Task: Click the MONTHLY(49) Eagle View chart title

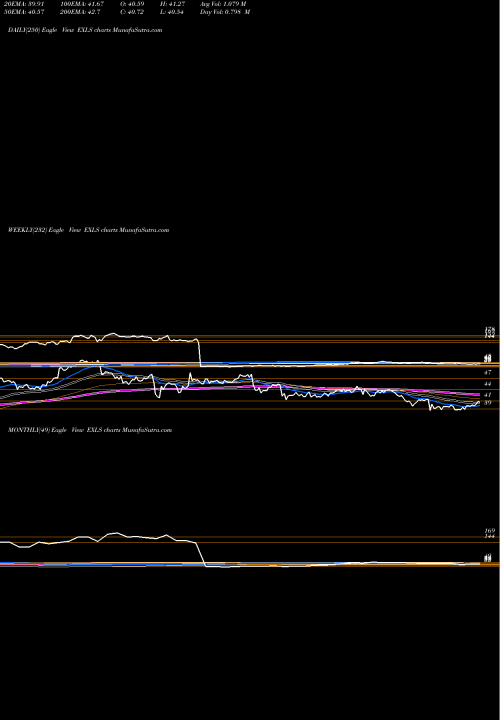Action: tap(90, 430)
